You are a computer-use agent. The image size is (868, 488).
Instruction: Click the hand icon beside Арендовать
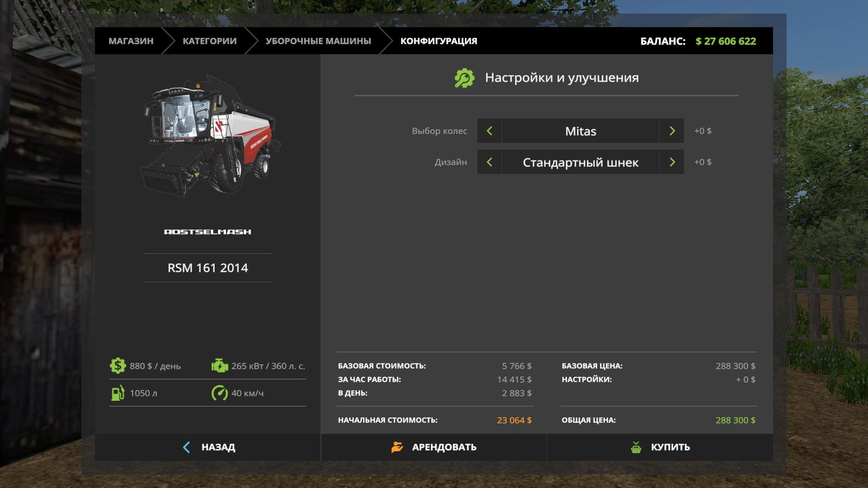tap(397, 447)
